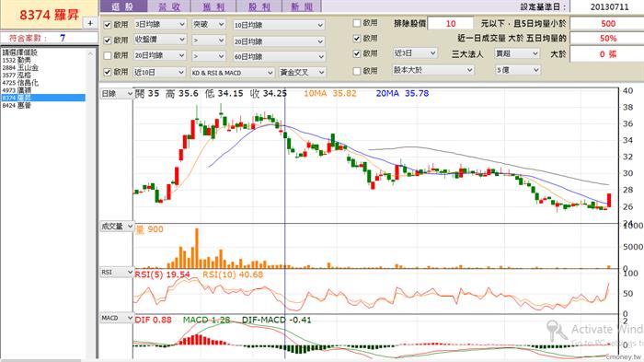The width and height of the screenshot is (644, 362).
Task: Click the RSI(10) 40.68 readout
Action: coord(233,274)
